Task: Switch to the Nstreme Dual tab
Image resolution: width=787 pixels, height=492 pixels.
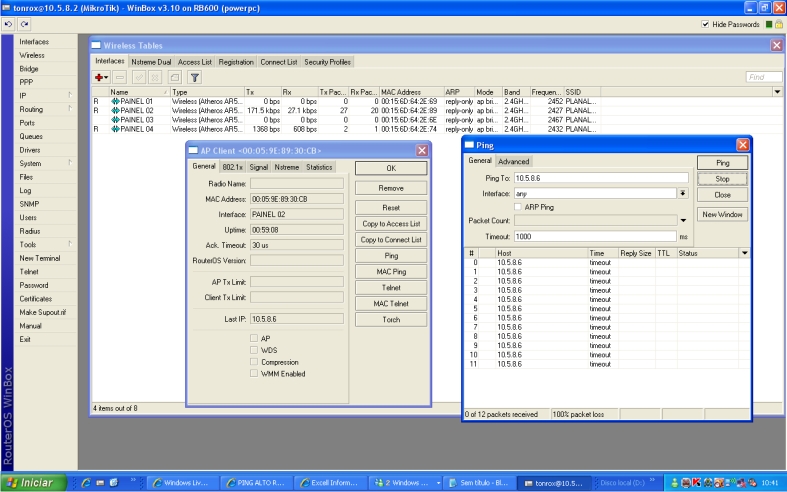Action: coord(151,62)
